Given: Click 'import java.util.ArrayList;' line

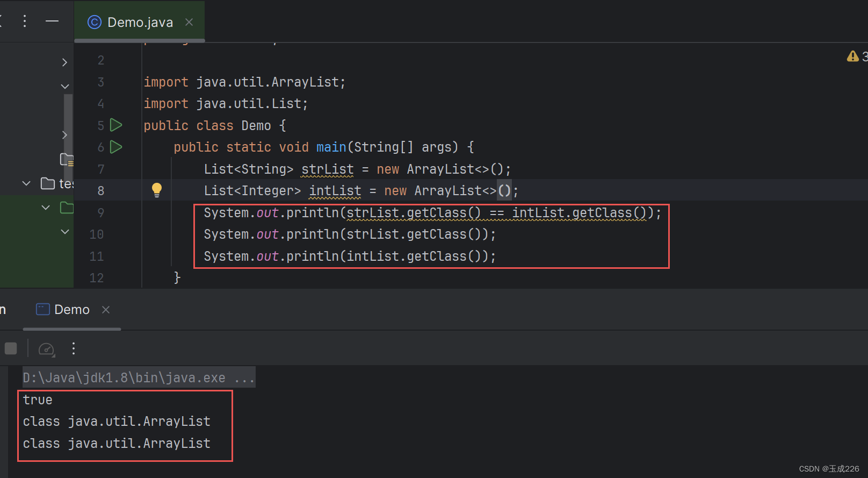Looking at the screenshot, I should [244, 82].
